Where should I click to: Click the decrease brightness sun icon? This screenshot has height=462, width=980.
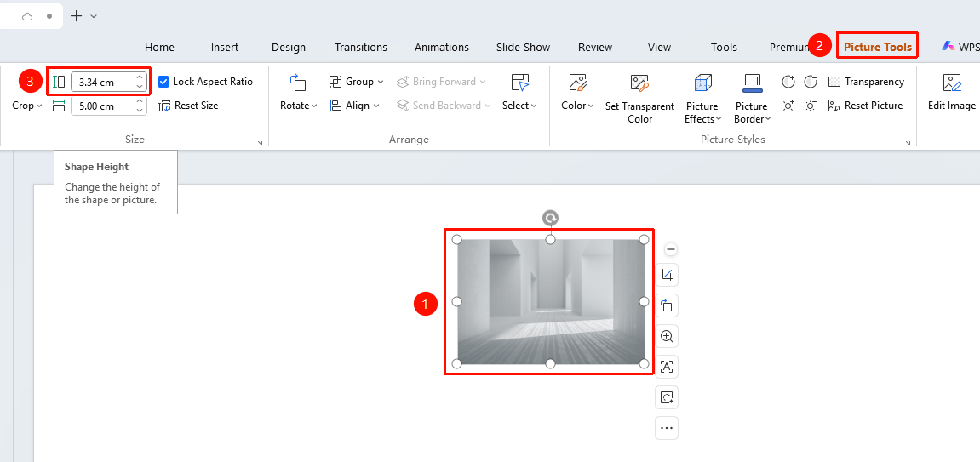(x=811, y=106)
